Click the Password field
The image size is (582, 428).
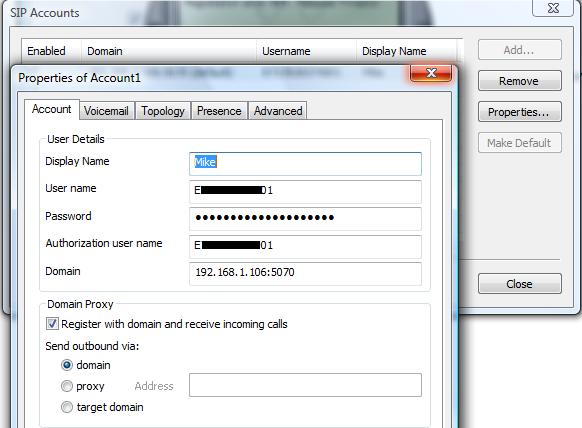pyautogui.click(x=305, y=218)
